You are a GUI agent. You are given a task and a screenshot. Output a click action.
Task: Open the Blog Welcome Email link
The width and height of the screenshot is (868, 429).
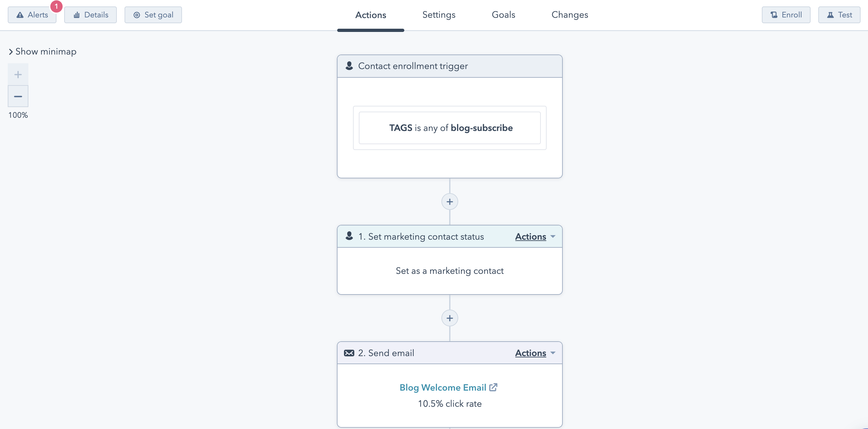(443, 388)
